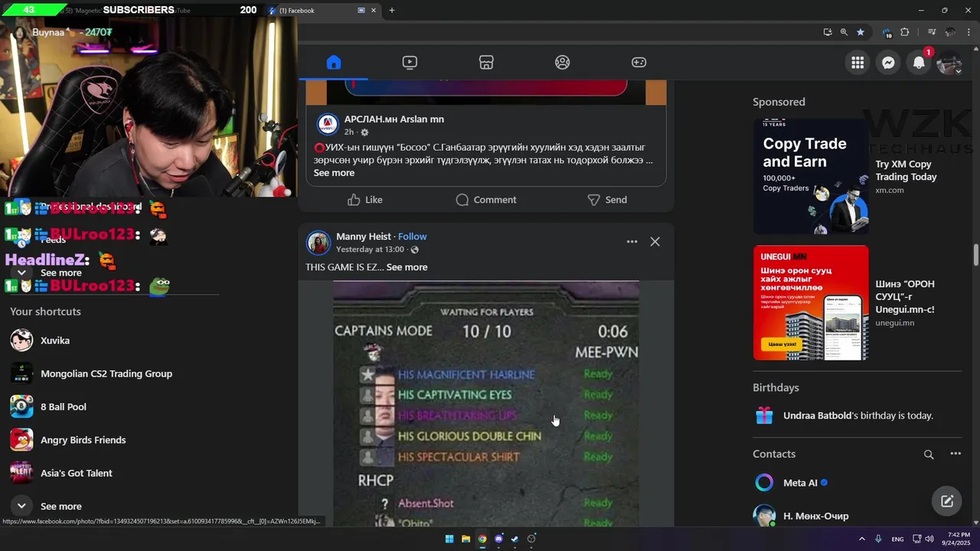
Task: Open Facebook Gaming tab
Action: [639, 63]
